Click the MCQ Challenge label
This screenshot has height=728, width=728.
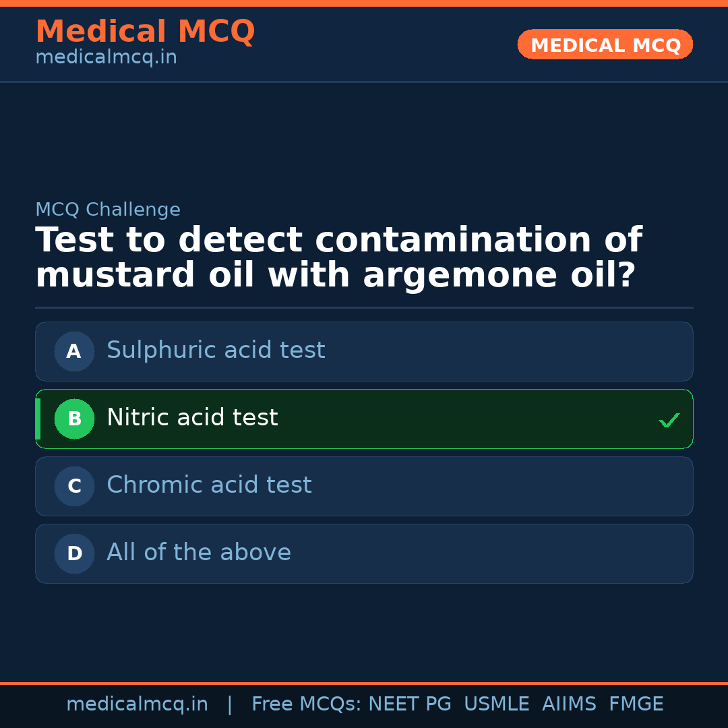tap(108, 210)
